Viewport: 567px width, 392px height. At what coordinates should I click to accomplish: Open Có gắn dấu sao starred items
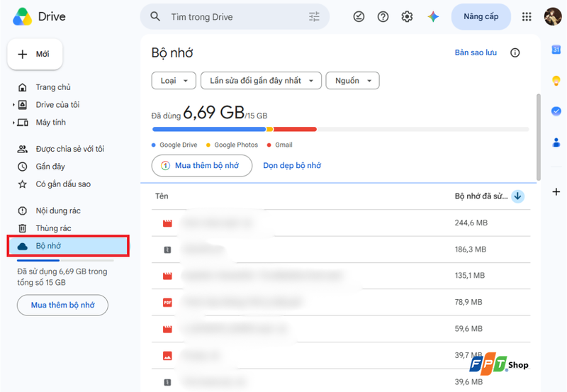click(x=63, y=184)
